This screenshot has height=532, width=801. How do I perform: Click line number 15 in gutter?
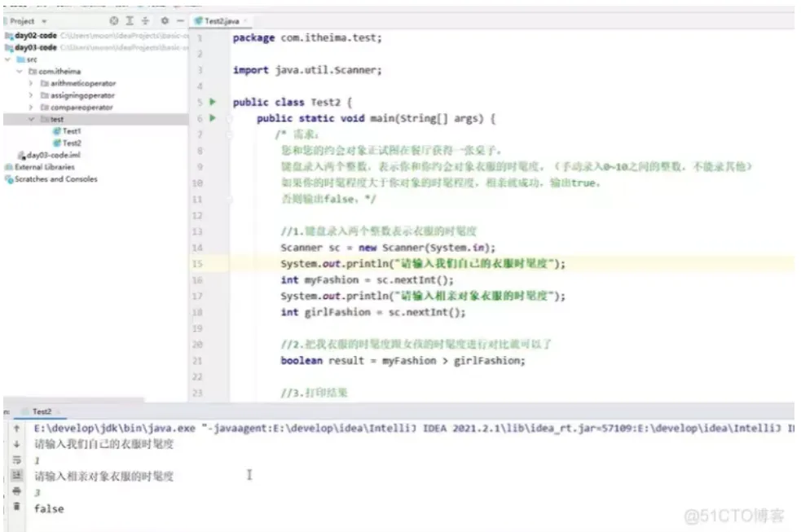(x=198, y=264)
